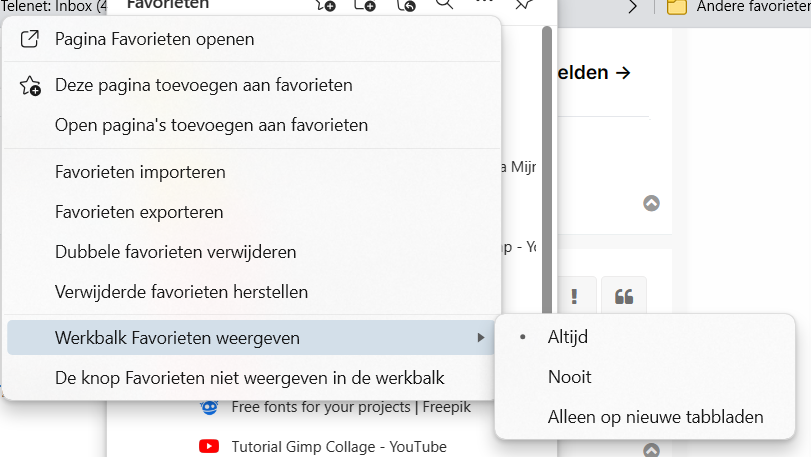Hide the Favorites button from the toolbar

point(252,378)
